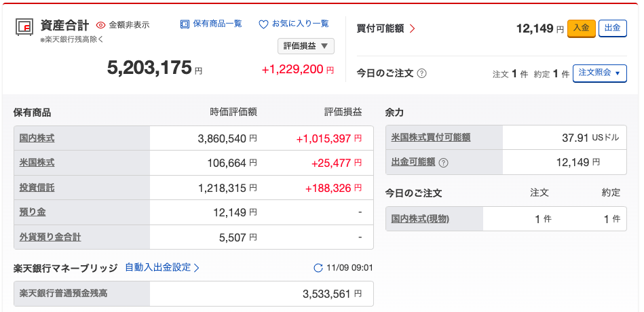This screenshot has height=312, width=644.
Task: Click 楽天銀行普通預金残高 value 3,533,561 円
Action: (333, 294)
